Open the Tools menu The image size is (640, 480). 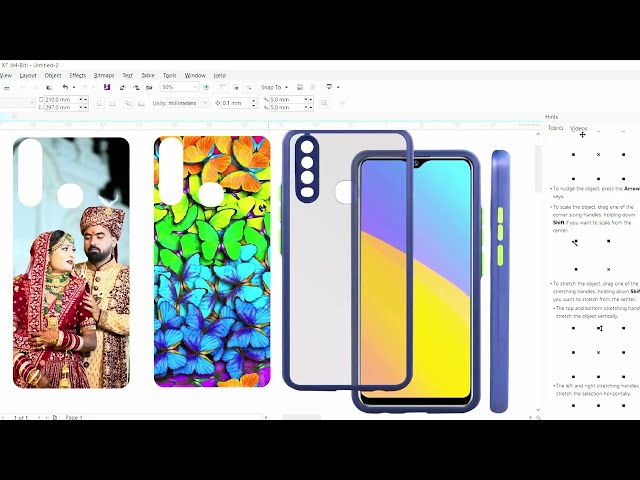(169, 76)
